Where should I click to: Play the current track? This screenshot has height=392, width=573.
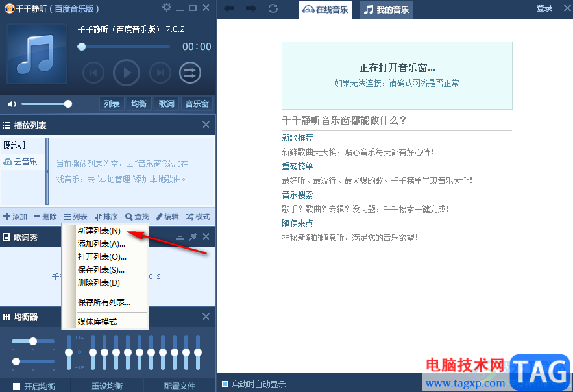(127, 73)
